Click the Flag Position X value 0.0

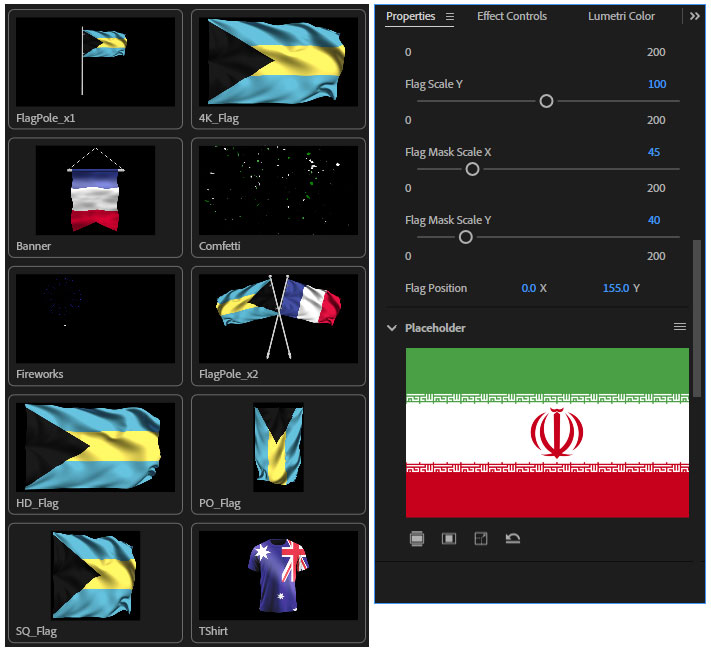point(529,288)
